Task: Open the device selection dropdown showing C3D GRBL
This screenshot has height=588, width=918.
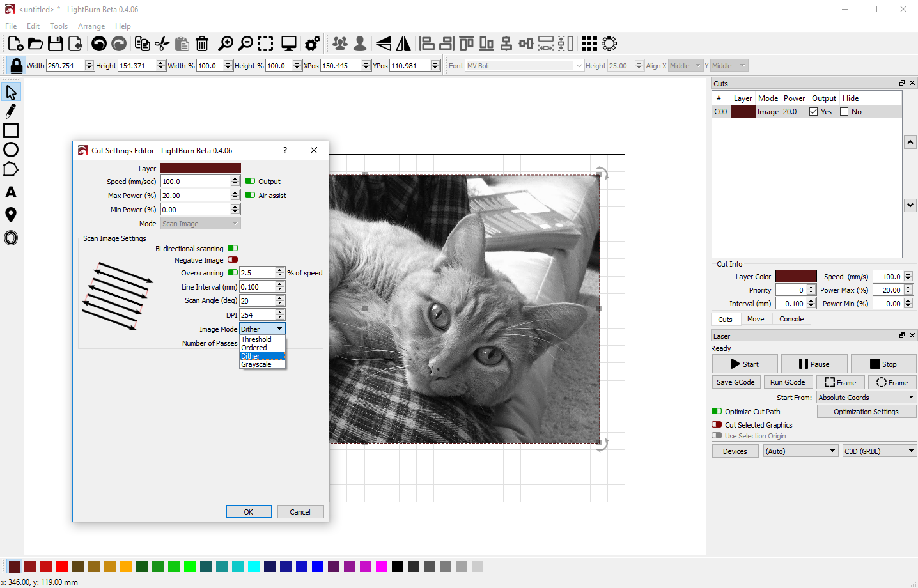Action: [879, 451]
